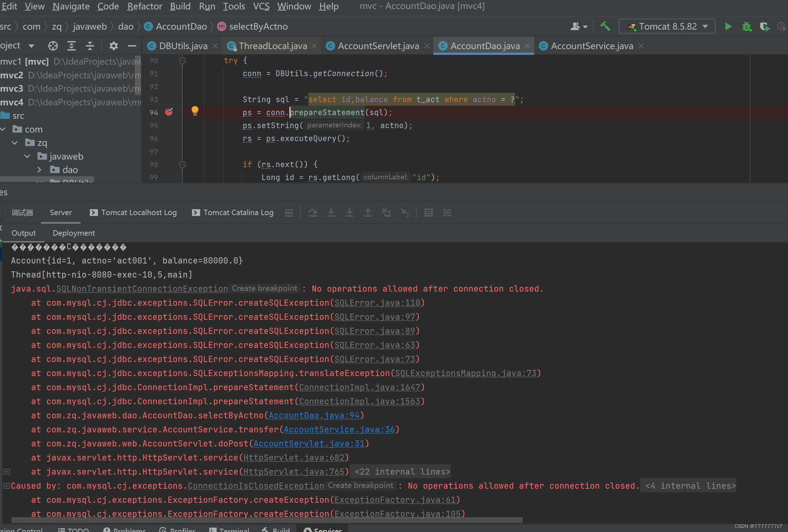
Task: Click the Build Project hammer icon
Action: (605, 26)
